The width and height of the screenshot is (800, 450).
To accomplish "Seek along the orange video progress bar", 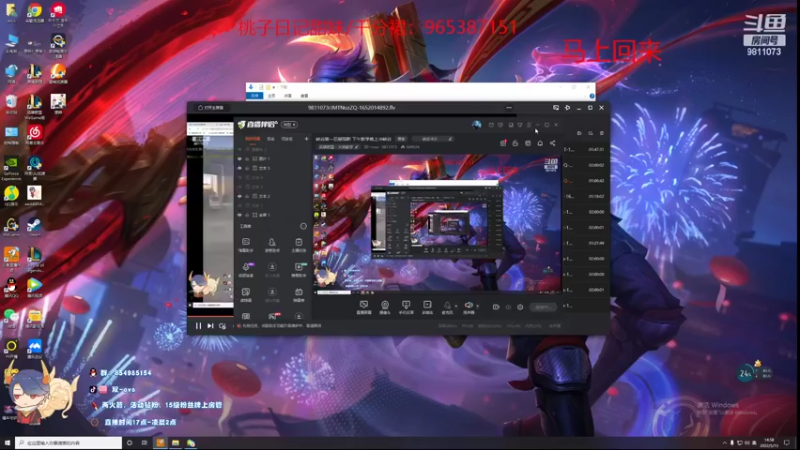I will point(211,316).
